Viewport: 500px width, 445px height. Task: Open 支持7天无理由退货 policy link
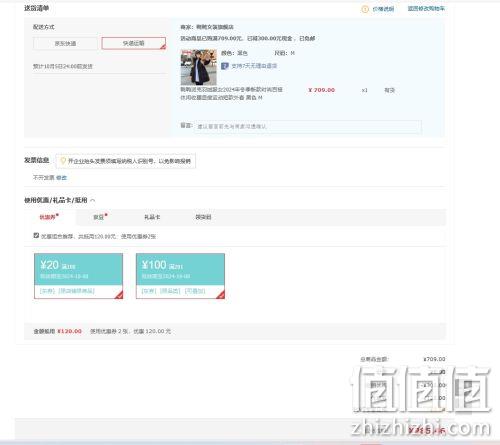click(x=254, y=66)
